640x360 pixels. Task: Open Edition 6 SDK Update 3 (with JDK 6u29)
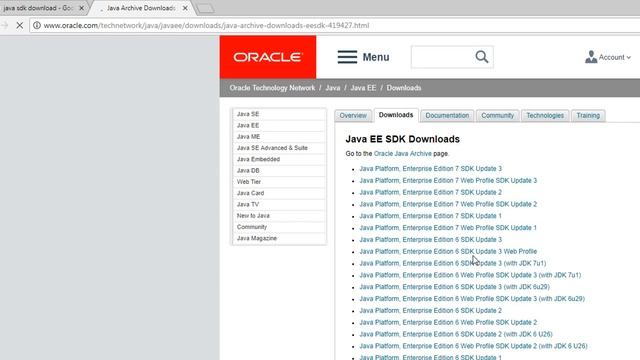point(455,287)
